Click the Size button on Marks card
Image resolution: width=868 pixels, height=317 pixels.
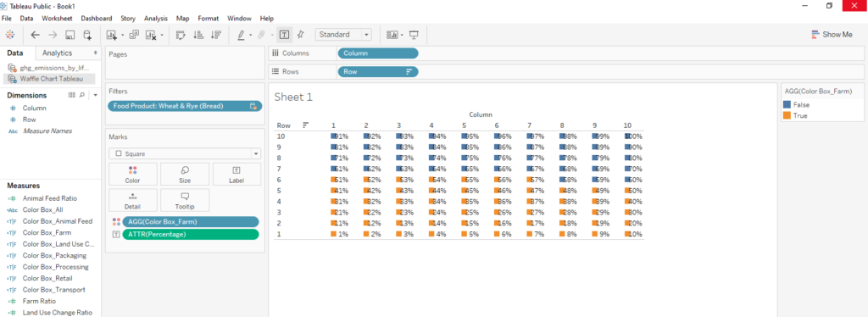(x=185, y=174)
